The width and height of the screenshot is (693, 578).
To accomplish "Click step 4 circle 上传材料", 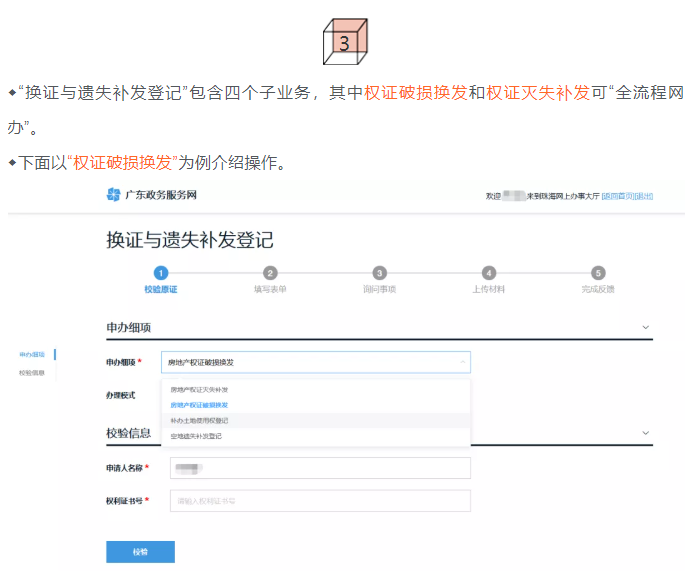I will click(x=488, y=272).
